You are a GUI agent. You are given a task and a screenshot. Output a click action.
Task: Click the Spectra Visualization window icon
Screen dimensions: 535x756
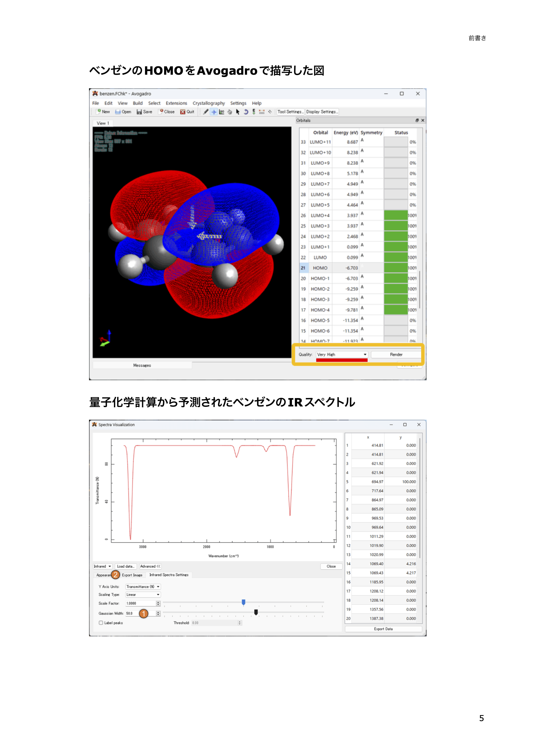pyautogui.click(x=95, y=425)
